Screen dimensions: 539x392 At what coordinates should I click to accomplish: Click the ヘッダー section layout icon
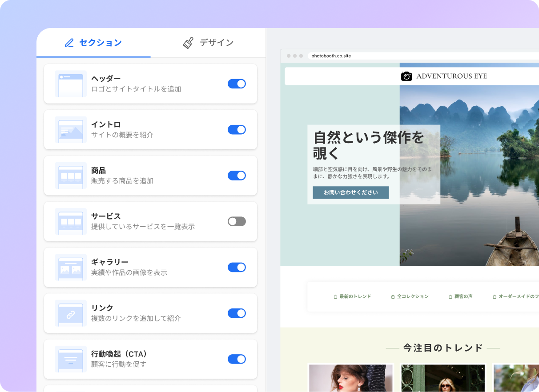click(x=71, y=84)
